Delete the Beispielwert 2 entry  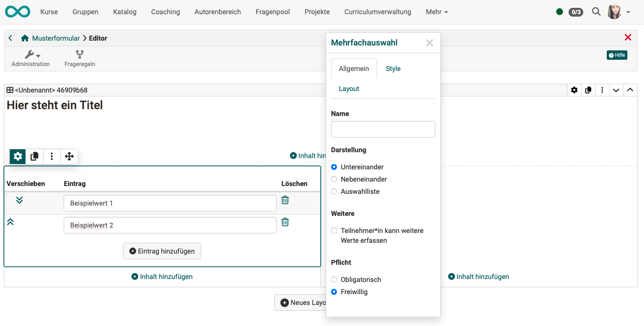coord(285,222)
